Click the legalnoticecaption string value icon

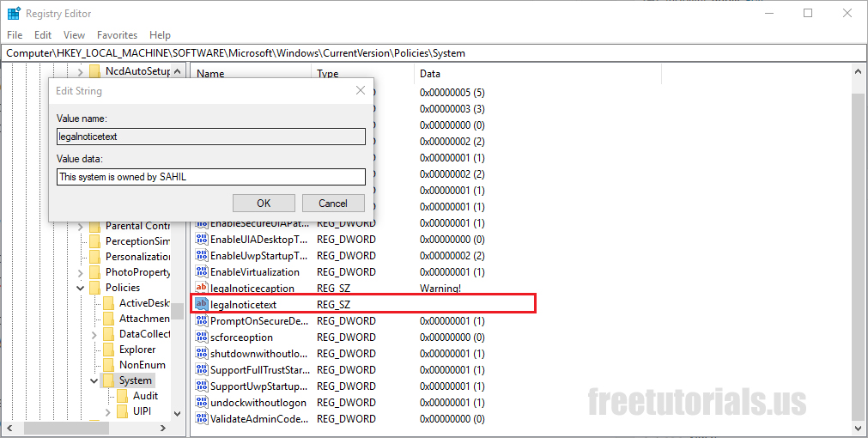pyautogui.click(x=202, y=289)
